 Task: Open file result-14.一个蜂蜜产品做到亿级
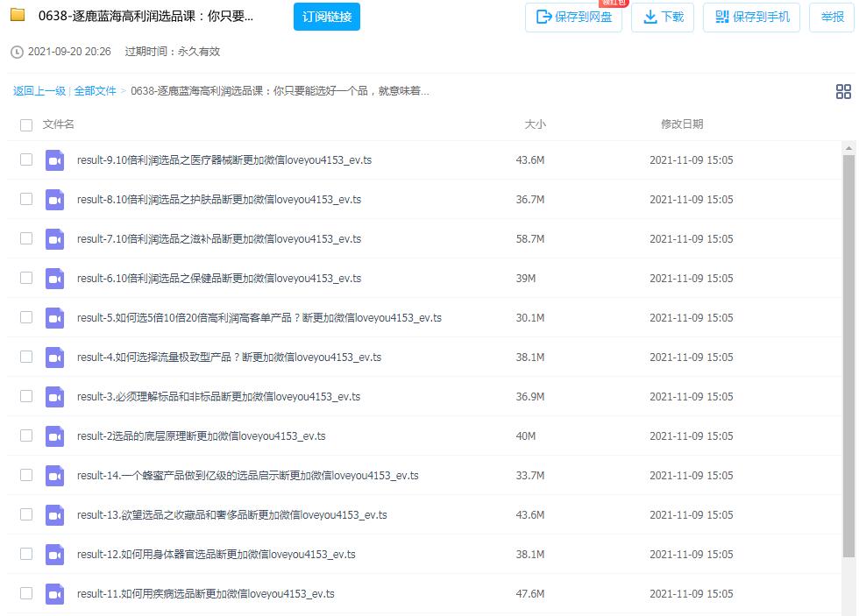pyautogui.click(x=247, y=476)
